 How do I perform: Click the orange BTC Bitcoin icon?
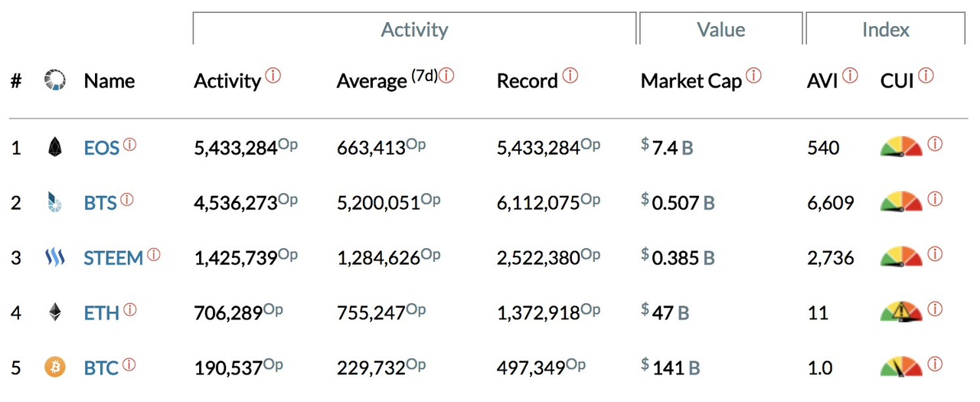click(54, 367)
